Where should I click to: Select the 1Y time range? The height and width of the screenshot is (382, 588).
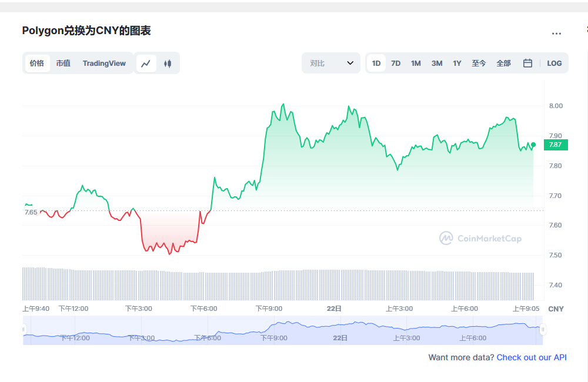457,63
